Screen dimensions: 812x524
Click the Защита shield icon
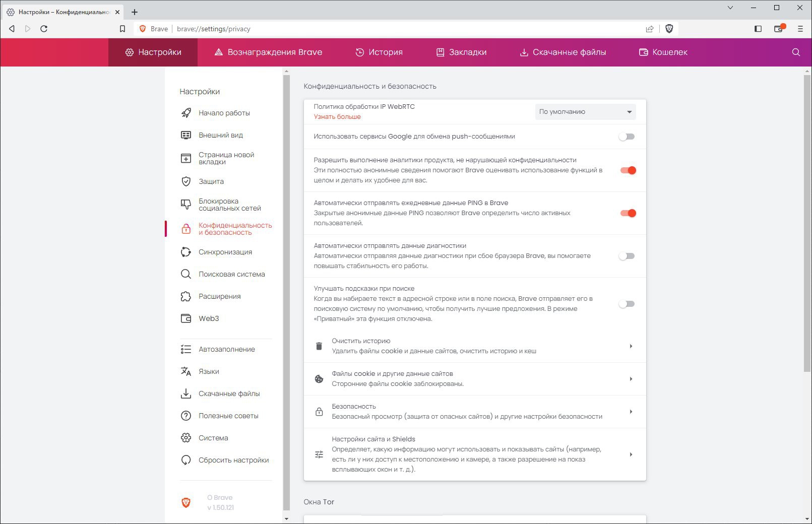(x=186, y=181)
